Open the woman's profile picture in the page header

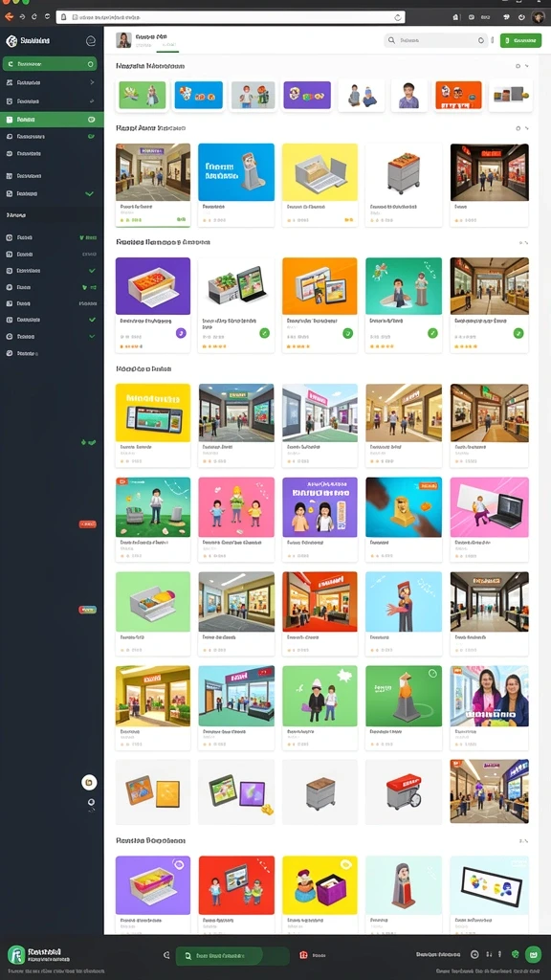coord(123,40)
